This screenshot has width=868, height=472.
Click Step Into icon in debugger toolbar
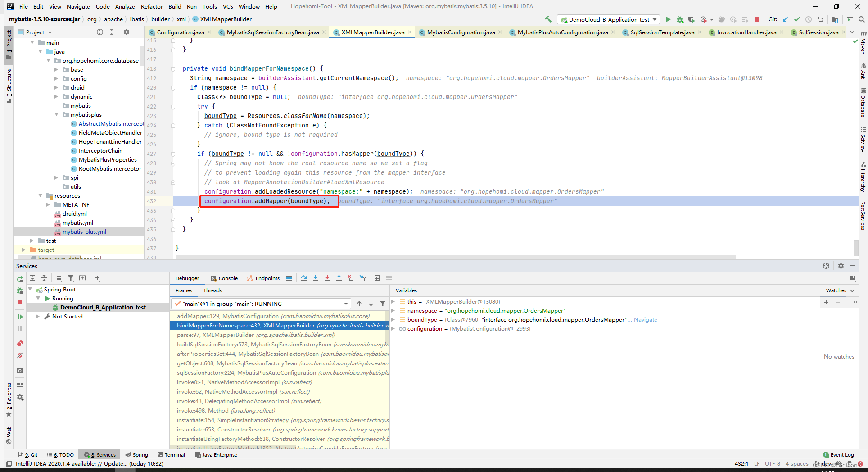click(x=316, y=278)
